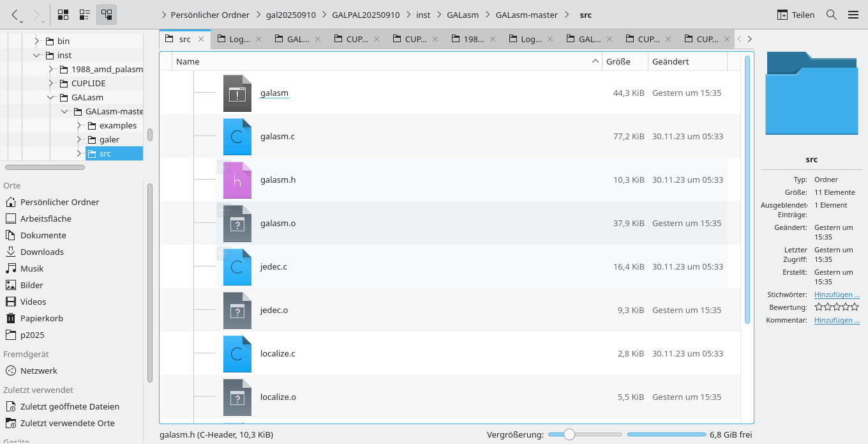Open Papierkorb in the places panel
The width and height of the screenshot is (868, 444).
coord(41,318)
